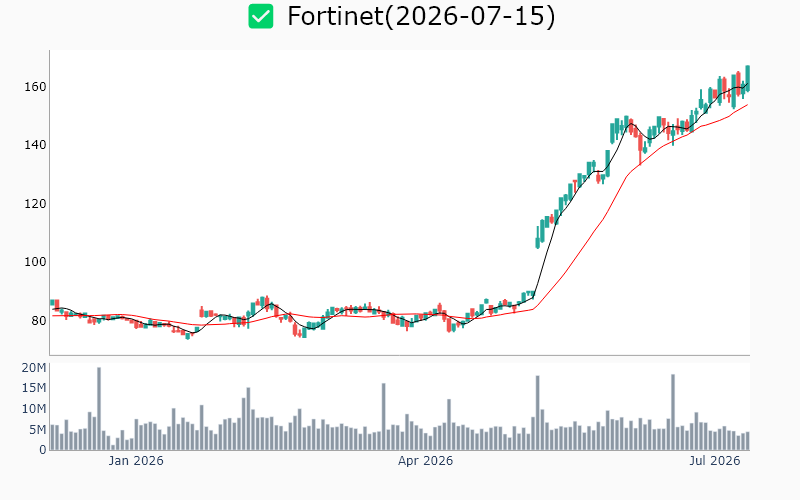Click the last green candlestick at chart's right edge
Screen dimensions: 800x500
coord(748,79)
